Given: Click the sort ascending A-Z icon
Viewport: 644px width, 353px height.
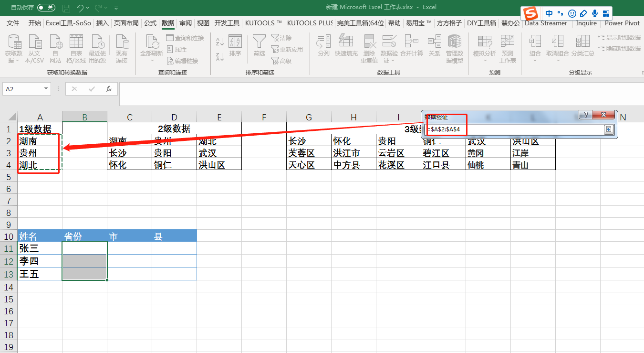Looking at the screenshot, I should click(220, 42).
